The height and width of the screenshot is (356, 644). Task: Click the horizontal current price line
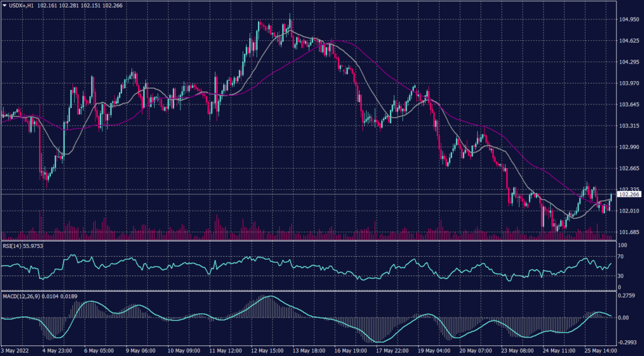[x=314, y=194]
